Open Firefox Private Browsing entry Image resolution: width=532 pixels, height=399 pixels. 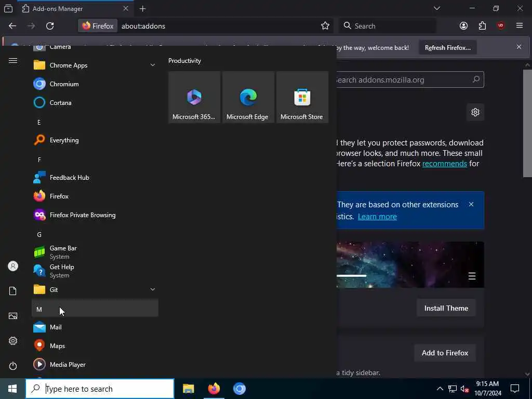95,215
